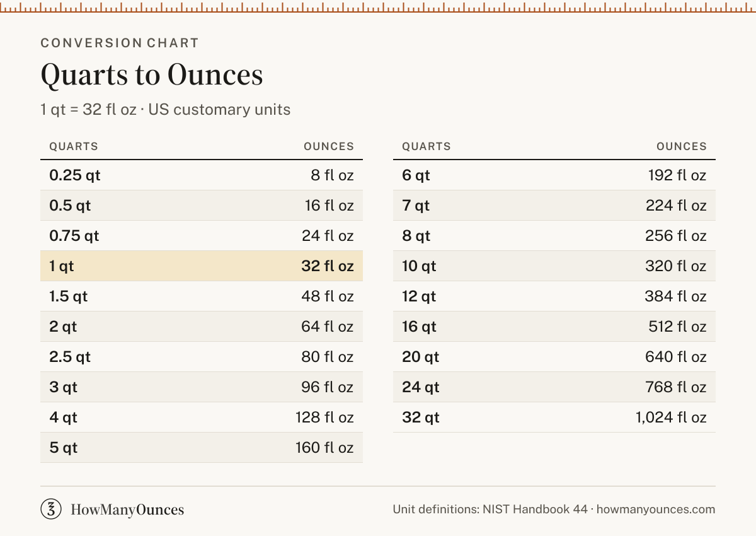
Task: Select the 2.5 qt cell
Action: click(x=70, y=357)
